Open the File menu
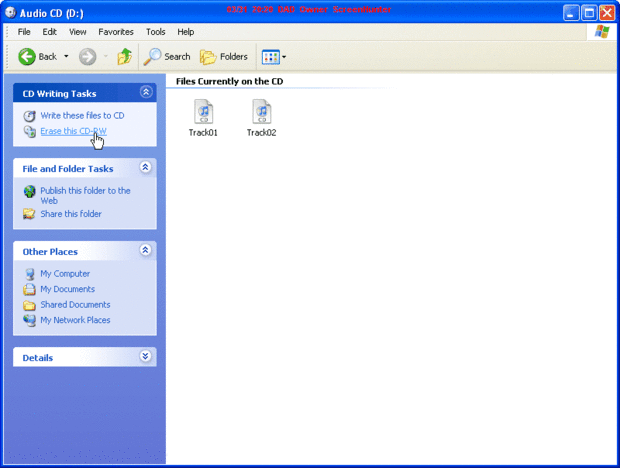620x468 pixels. [x=24, y=32]
